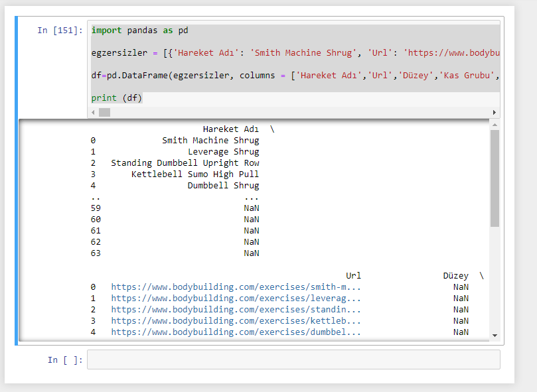This screenshot has height=392, width=537.
Task: Click 'Smith Machine Shrug' in output row 0
Action: [210, 141]
